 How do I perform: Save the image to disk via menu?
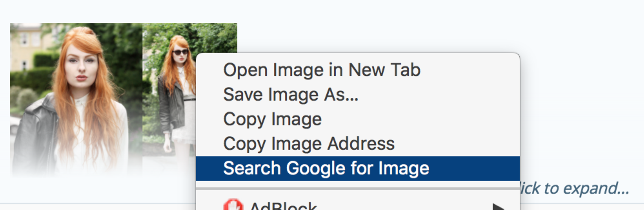tap(291, 95)
